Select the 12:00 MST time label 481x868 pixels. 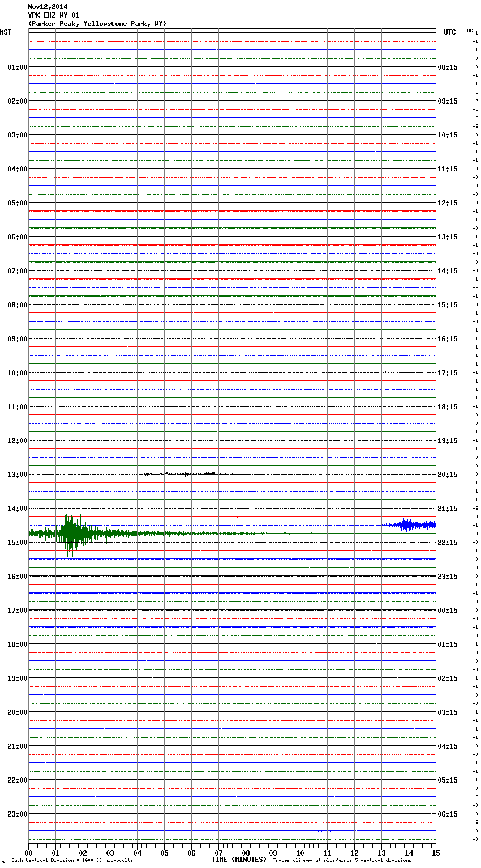(x=17, y=441)
